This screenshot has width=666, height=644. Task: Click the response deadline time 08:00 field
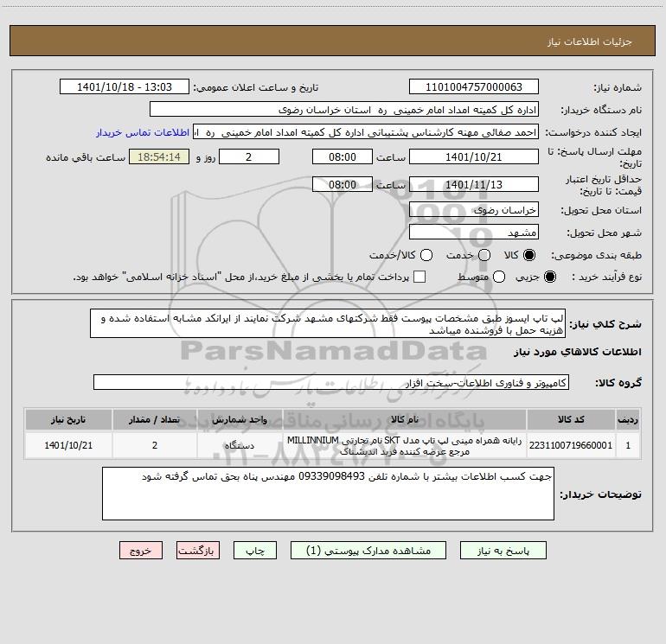coord(343,156)
